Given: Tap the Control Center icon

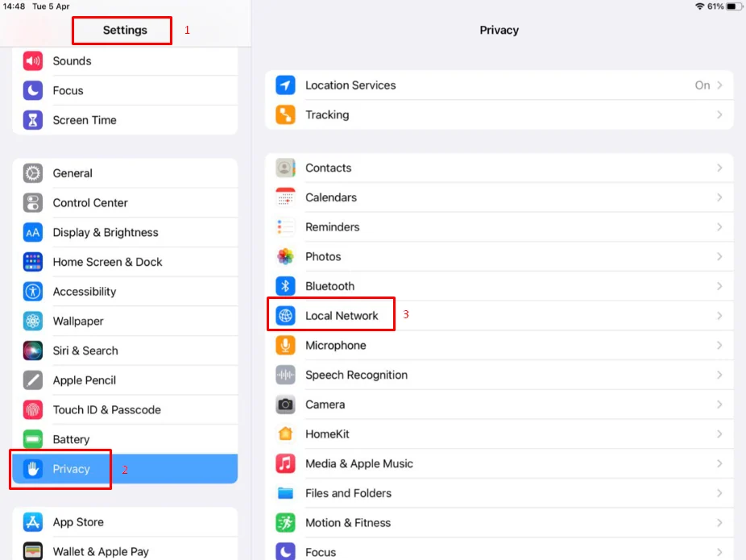Looking at the screenshot, I should (33, 203).
